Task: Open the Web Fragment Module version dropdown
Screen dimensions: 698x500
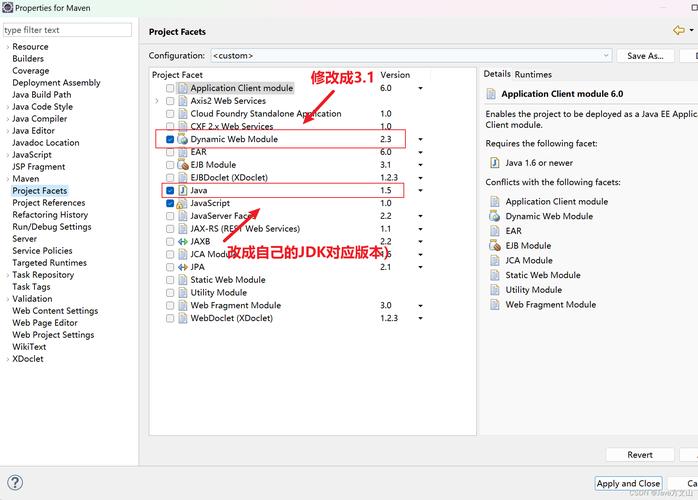Action: pyautogui.click(x=420, y=306)
